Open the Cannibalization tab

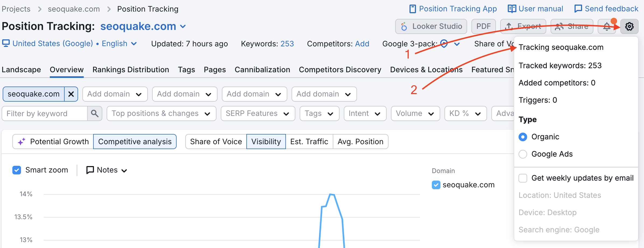(x=262, y=70)
